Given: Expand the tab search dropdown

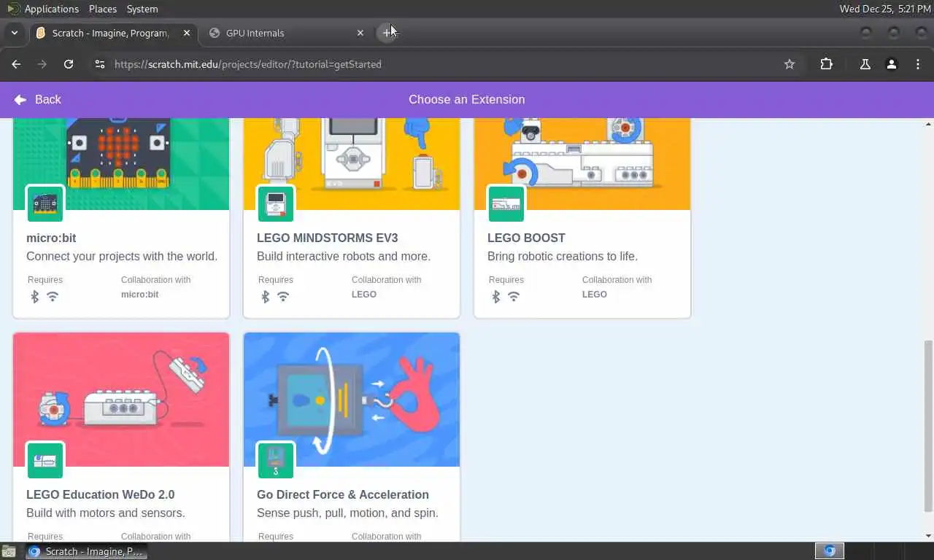Looking at the screenshot, I should [14, 33].
